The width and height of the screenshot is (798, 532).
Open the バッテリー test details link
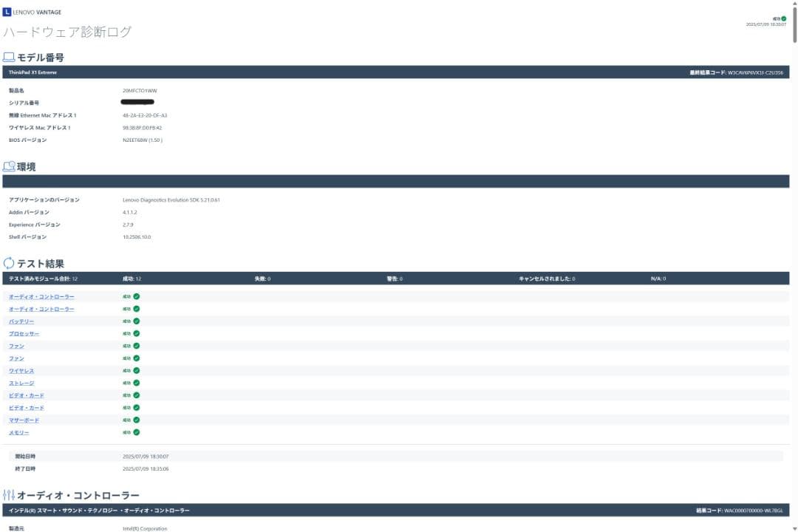coord(21,321)
